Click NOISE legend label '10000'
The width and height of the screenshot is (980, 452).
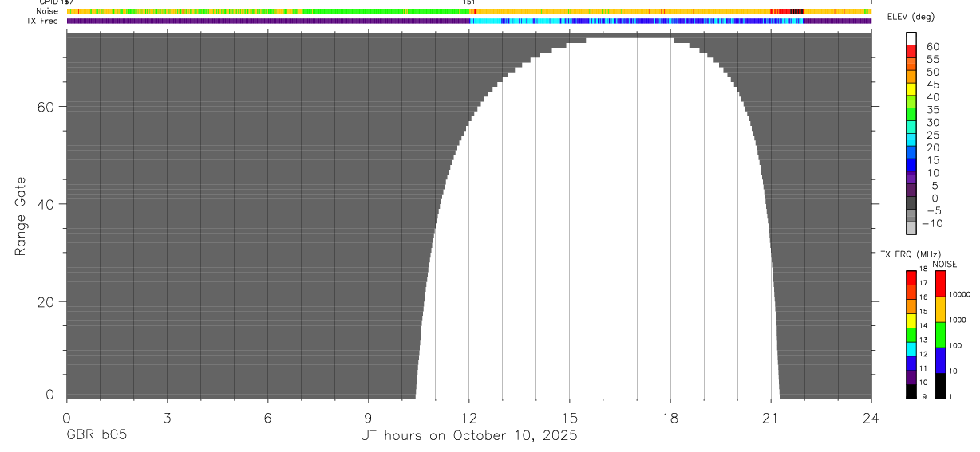pos(960,294)
